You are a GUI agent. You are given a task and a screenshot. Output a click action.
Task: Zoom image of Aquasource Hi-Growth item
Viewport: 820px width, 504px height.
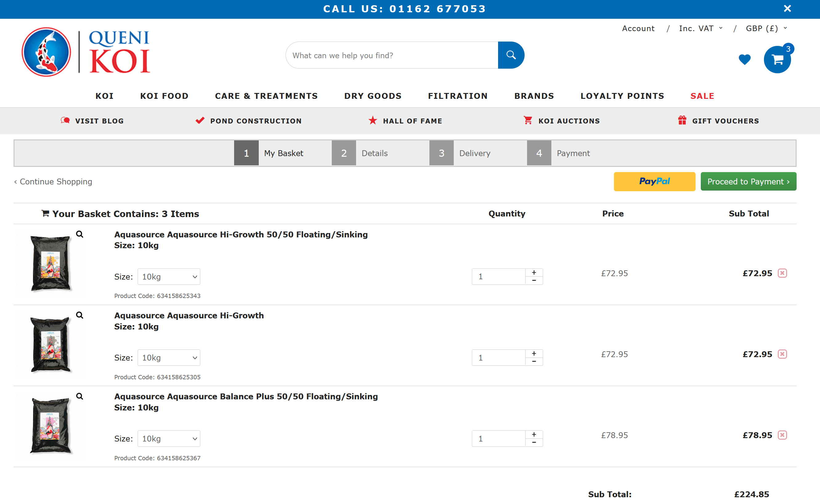click(x=79, y=315)
